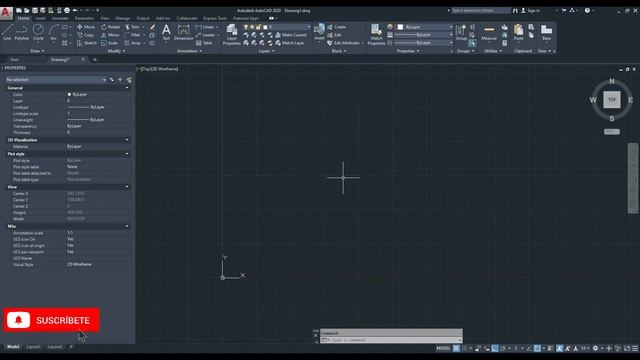Viewport: 640px width, 360px height.
Task: Activate the Move command
Action: click(86, 27)
